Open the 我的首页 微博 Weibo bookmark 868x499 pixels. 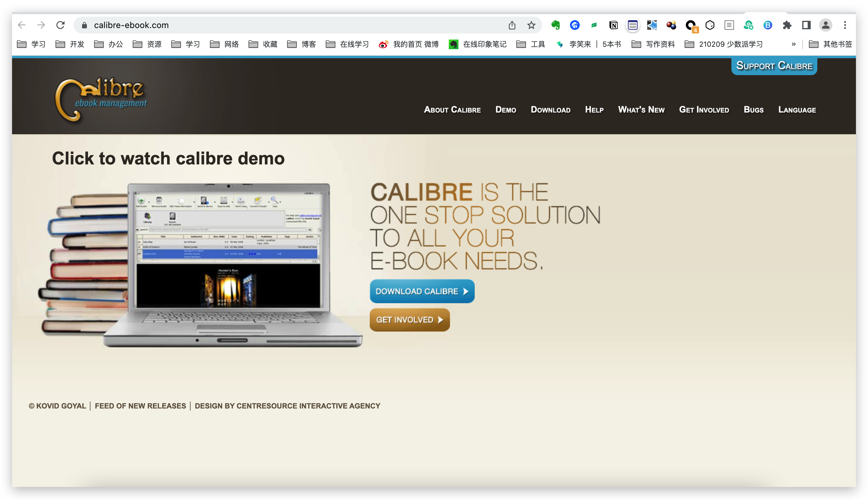(409, 44)
